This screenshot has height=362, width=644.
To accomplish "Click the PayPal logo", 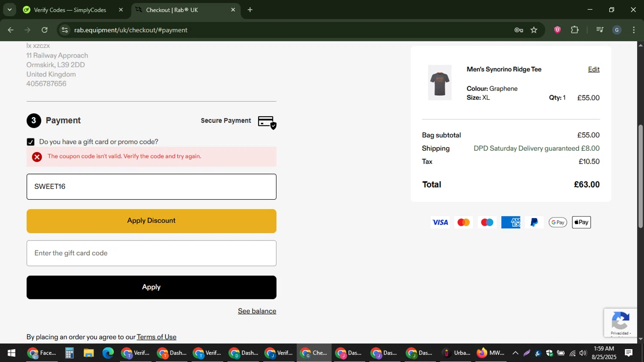I will (534, 222).
